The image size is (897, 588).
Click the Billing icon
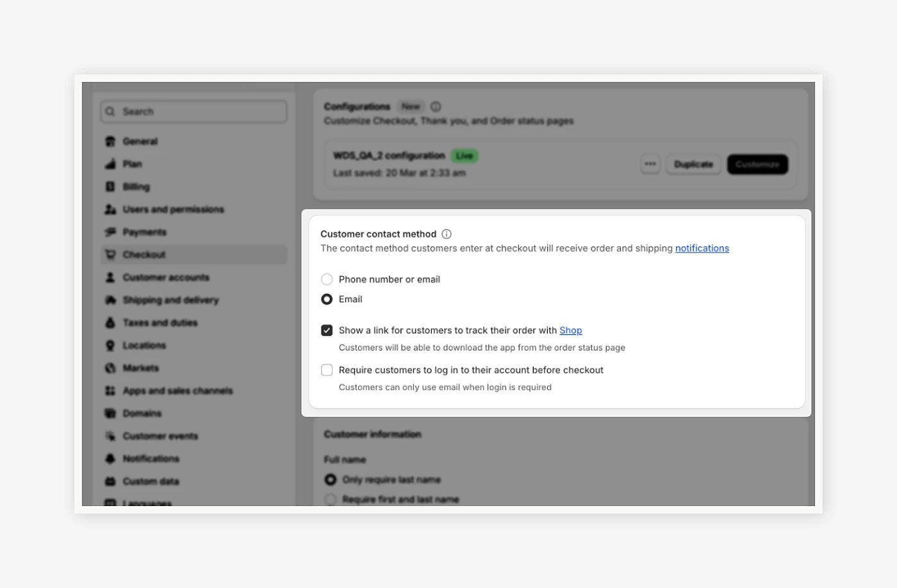pyautogui.click(x=110, y=187)
